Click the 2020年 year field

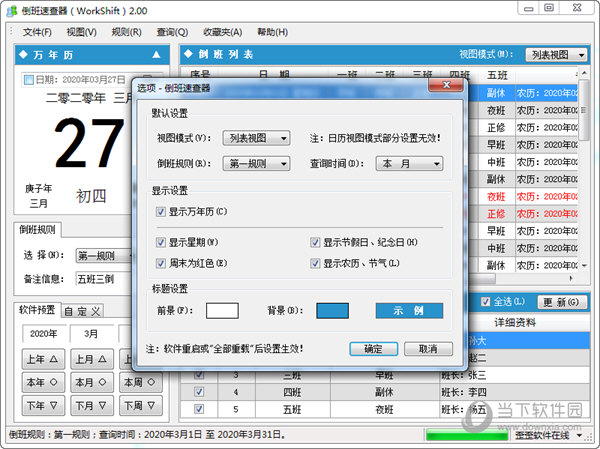pos(44,334)
